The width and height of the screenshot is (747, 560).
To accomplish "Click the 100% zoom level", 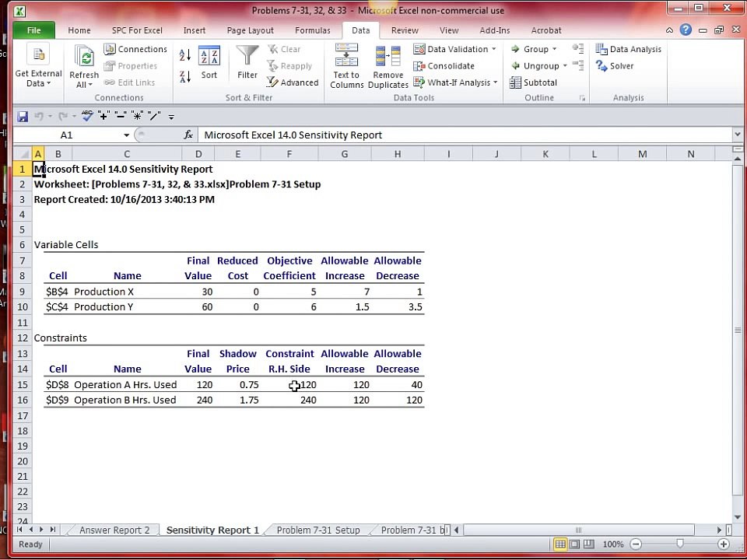I will (x=613, y=544).
